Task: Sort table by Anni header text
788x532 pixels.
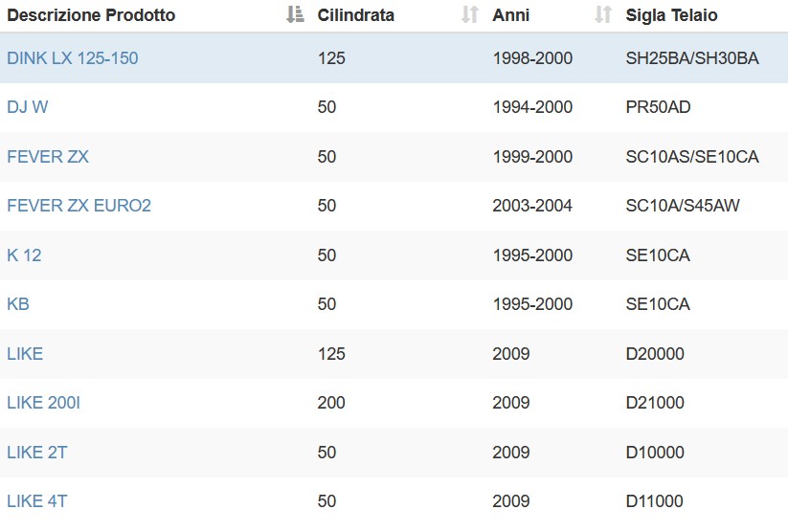Action: 510,15
